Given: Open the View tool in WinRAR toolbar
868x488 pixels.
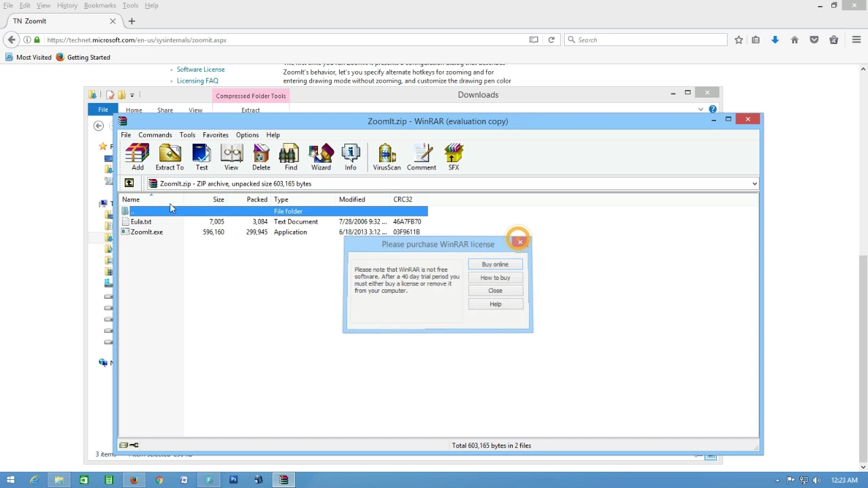Looking at the screenshot, I should click(x=231, y=157).
